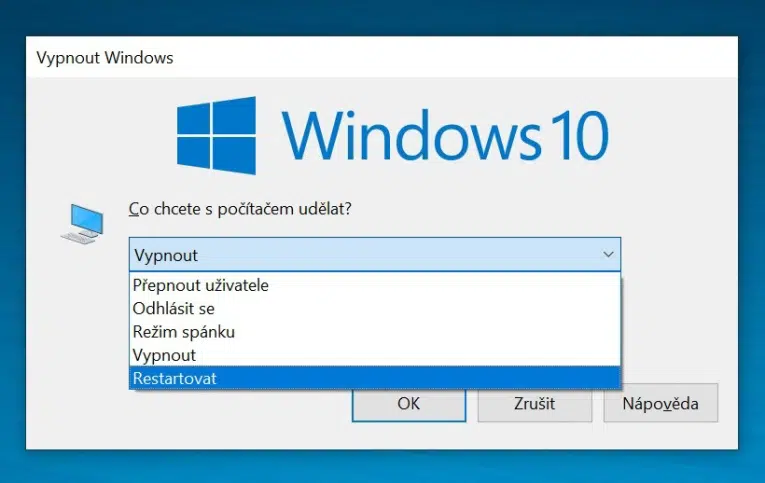Click the computer icon beside the question
This screenshot has height=483, width=765.
pos(82,224)
